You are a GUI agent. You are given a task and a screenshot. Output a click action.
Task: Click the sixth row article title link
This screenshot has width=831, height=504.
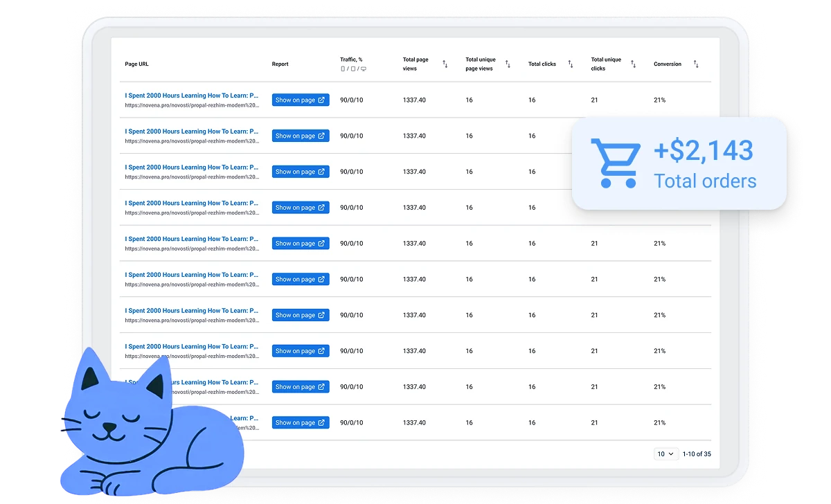[192, 275]
